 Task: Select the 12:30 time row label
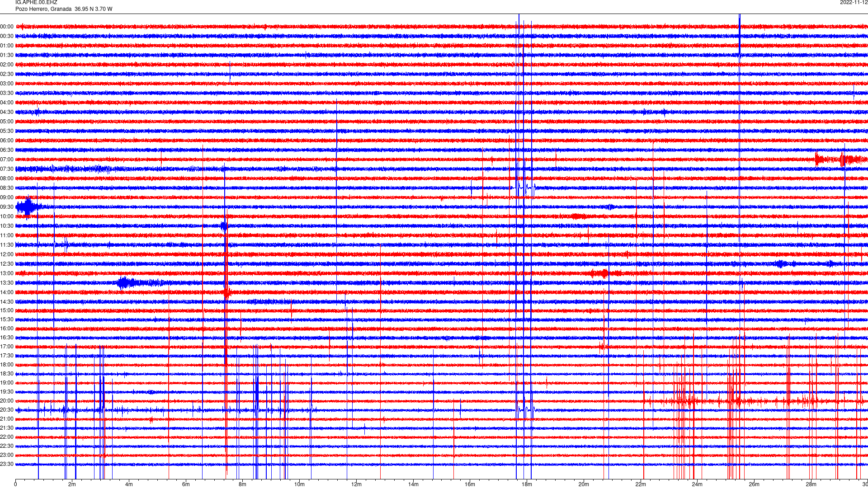pyautogui.click(x=7, y=264)
